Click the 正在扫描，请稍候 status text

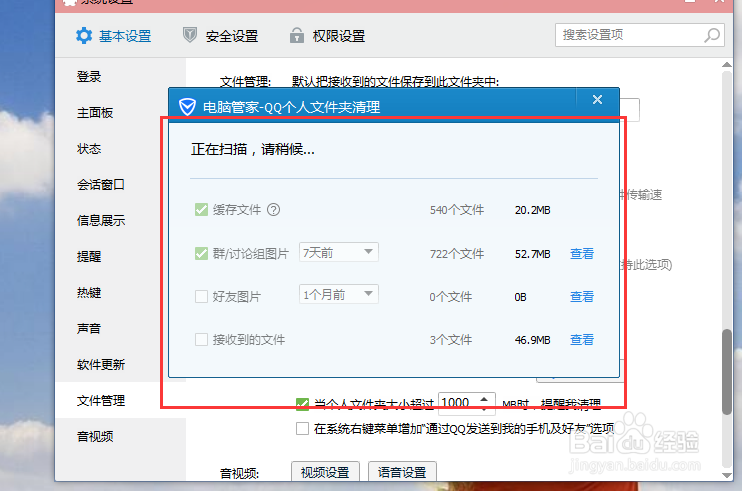253,149
